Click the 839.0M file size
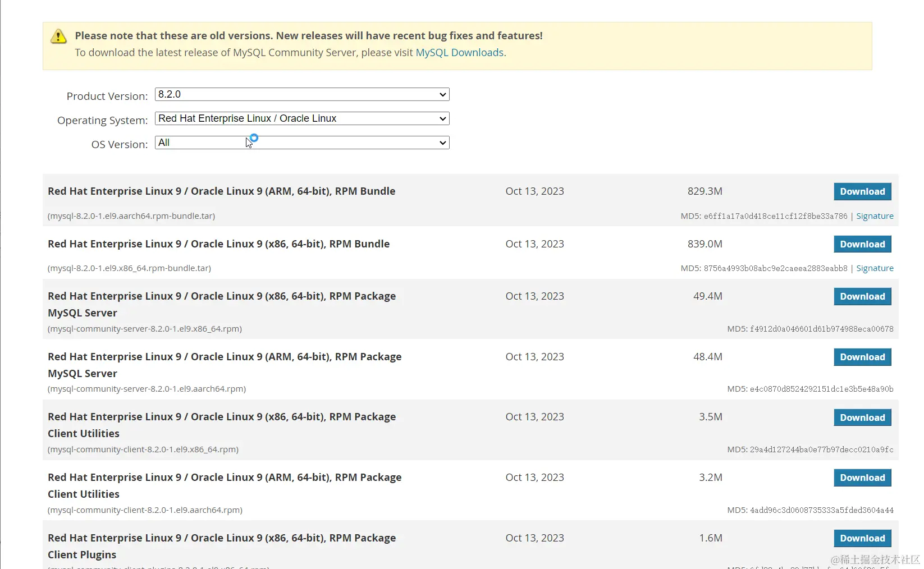Image resolution: width=924 pixels, height=569 pixels. pyautogui.click(x=705, y=244)
